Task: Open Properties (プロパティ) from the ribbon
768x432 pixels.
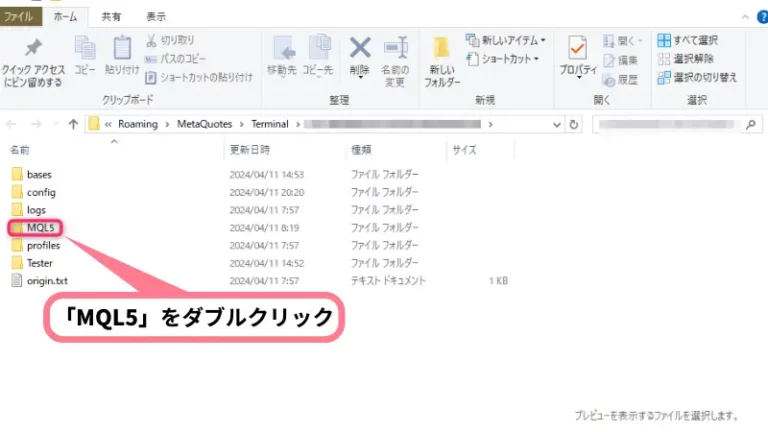Action: 577,50
